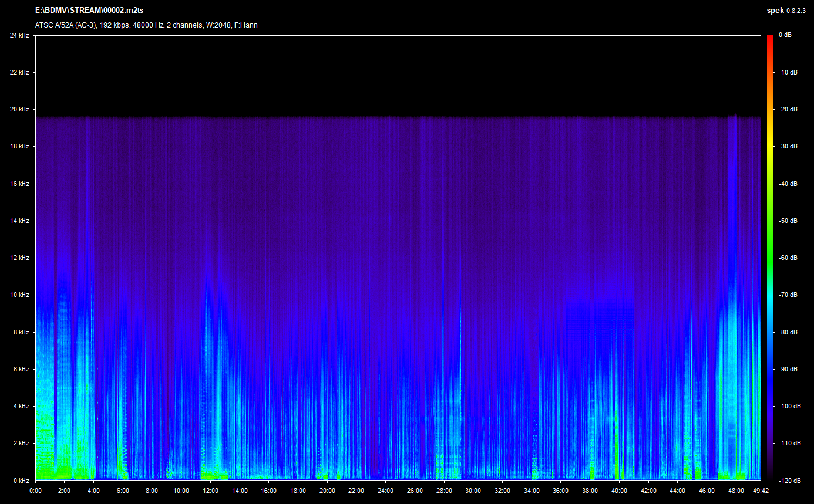This screenshot has height=504, width=814.
Task: Select the 49:42 end time marker
Action: pos(761,491)
